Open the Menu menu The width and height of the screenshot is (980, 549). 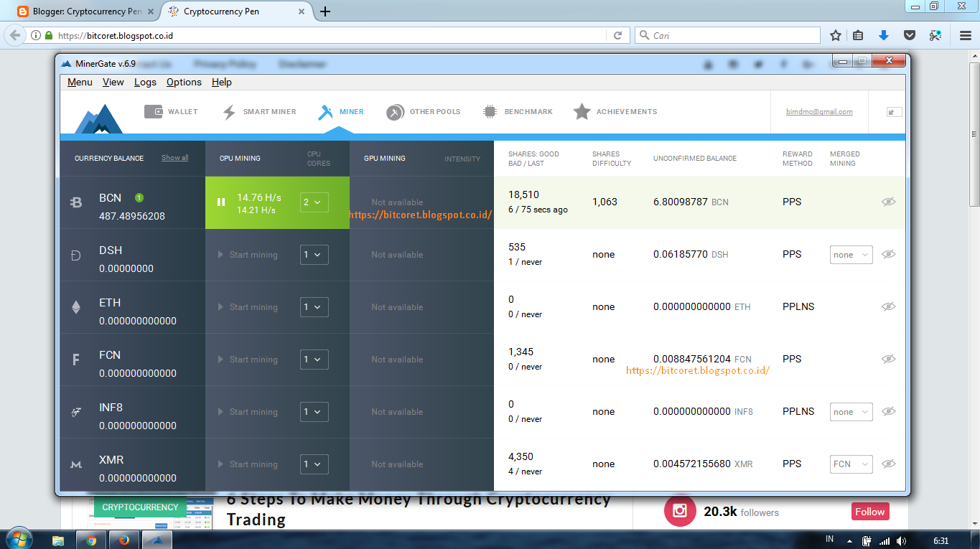79,82
